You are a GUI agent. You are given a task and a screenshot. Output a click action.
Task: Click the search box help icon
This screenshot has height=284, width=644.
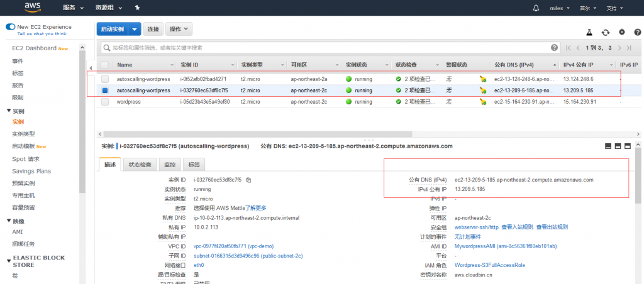[x=554, y=48]
